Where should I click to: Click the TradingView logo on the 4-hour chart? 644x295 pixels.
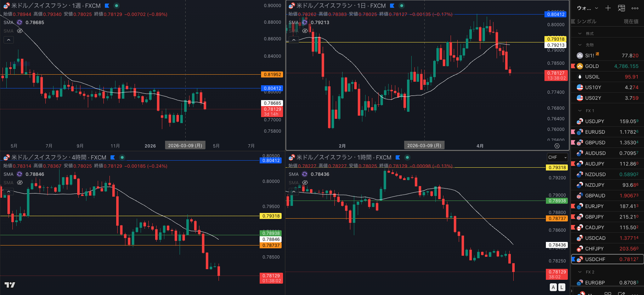tap(10, 285)
